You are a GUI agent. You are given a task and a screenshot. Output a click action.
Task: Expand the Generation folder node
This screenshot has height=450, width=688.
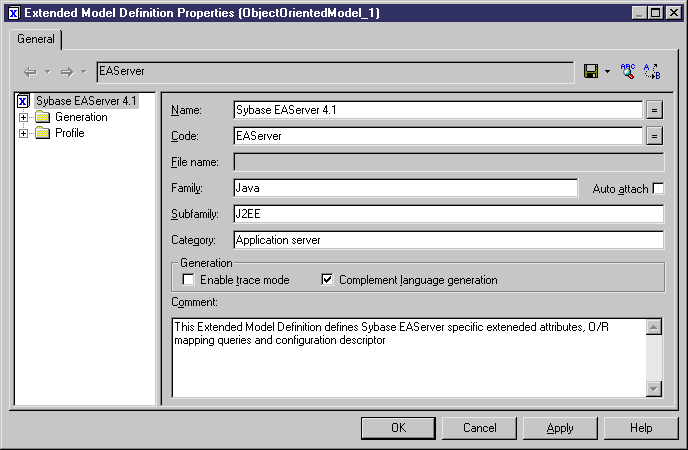tap(23, 117)
